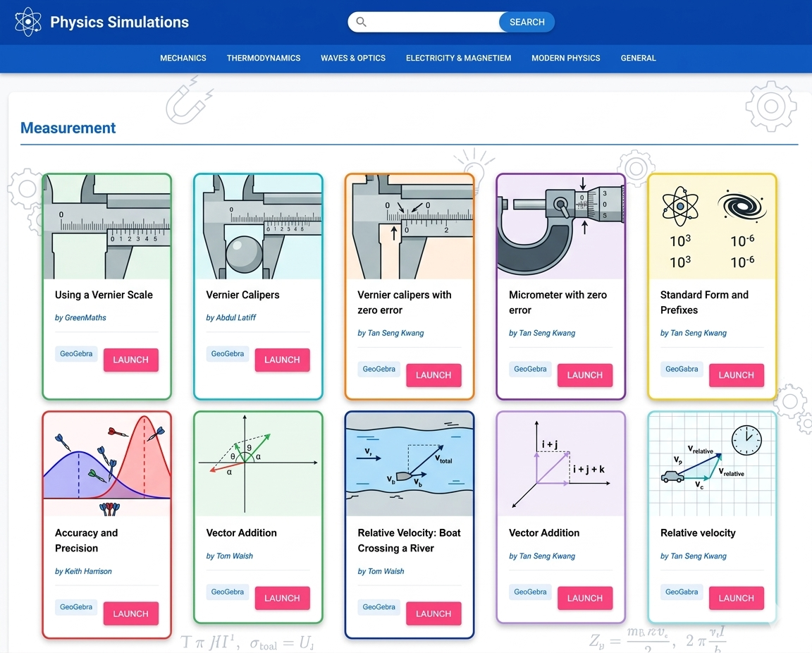
Task: Click the Micrometer with zero error image
Action: 561,227
